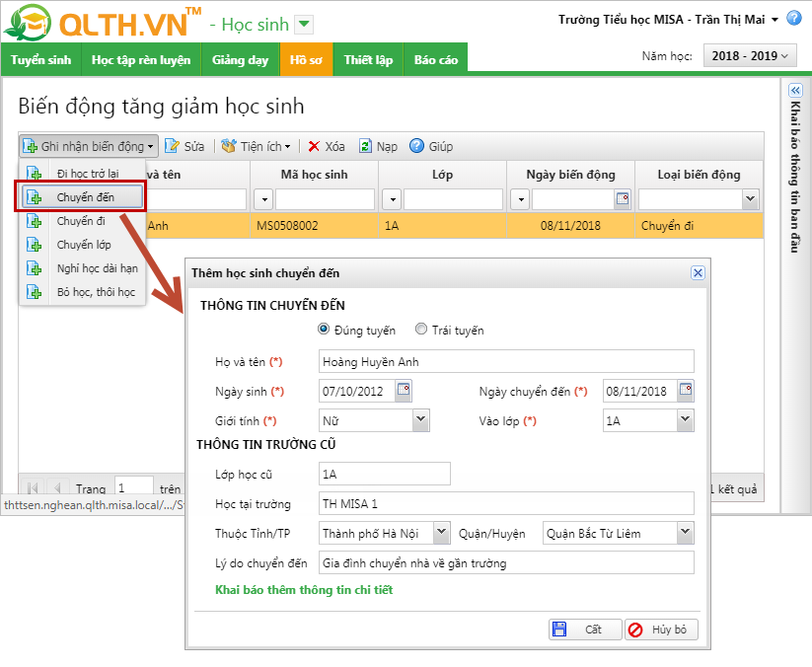Click the Chuyển đi cell in table row

[699, 226]
